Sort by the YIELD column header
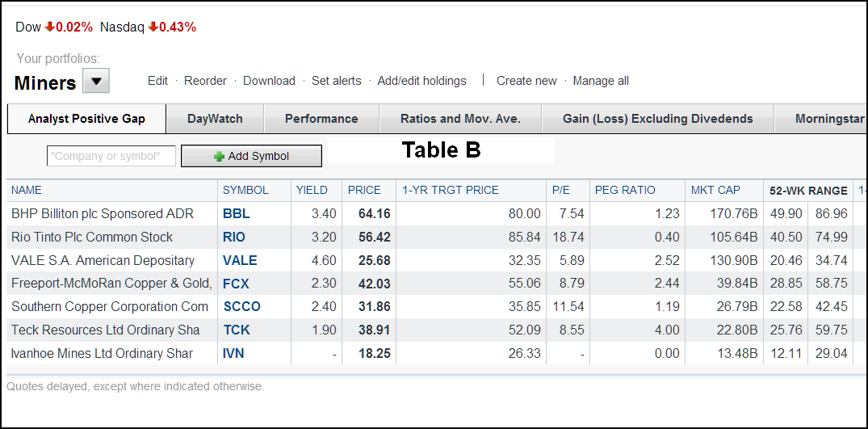This screenshot has width=868, height=429. (312, 191)
